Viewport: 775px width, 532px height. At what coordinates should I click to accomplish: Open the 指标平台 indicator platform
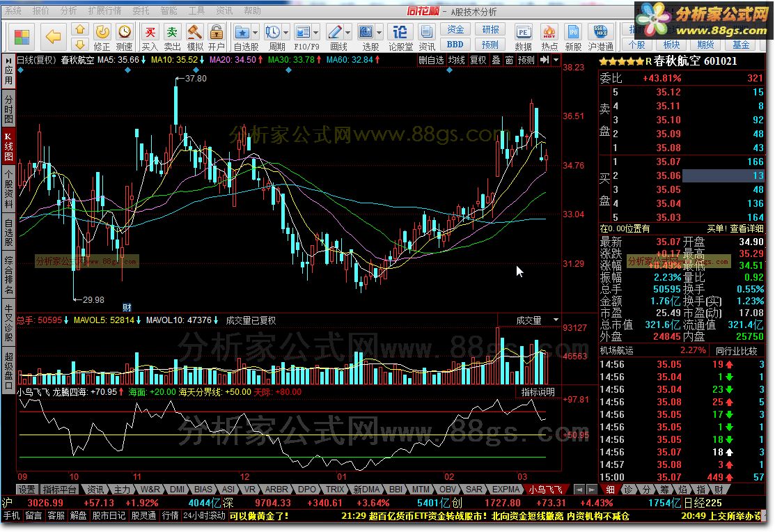point(59,490)
